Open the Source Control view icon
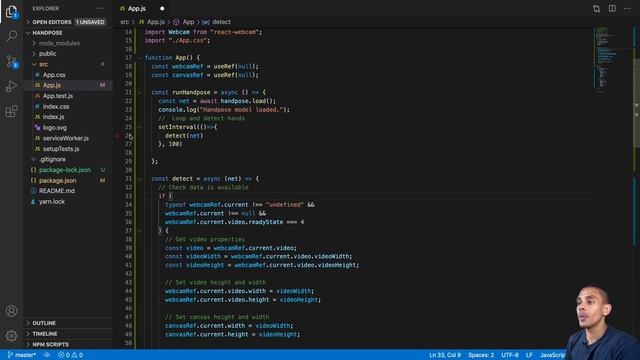This screenshot has height=360, width=640. 11,61
